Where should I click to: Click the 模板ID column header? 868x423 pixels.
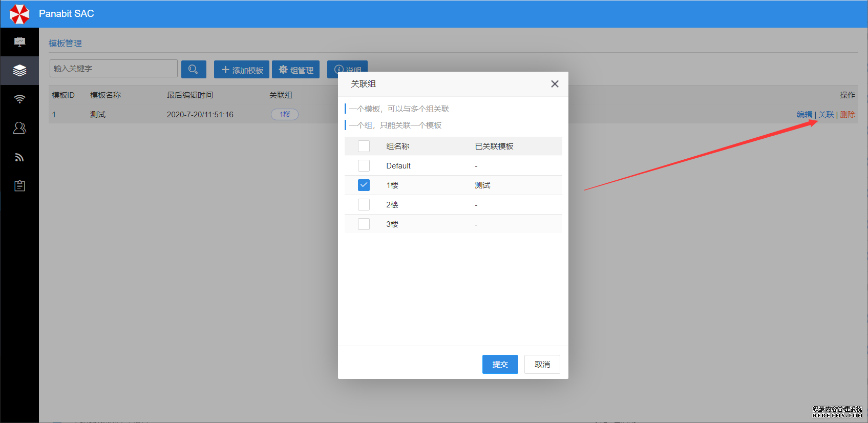[63, 95]
